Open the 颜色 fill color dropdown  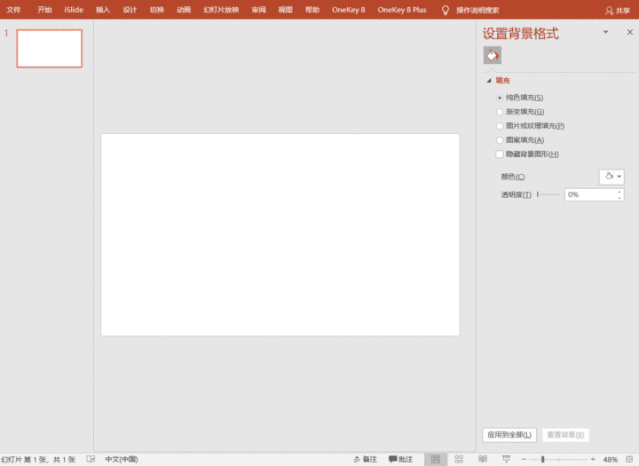point(612,177)
